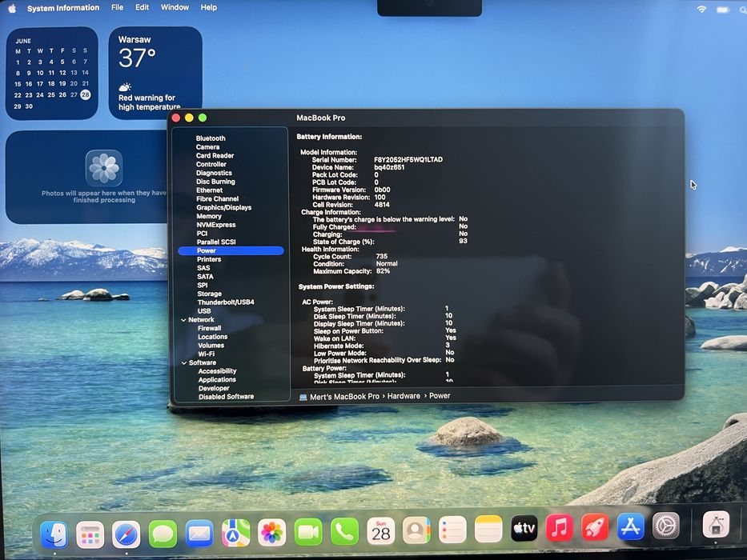
Task: Launch Safari from the Dock
Action: (127, 534)
